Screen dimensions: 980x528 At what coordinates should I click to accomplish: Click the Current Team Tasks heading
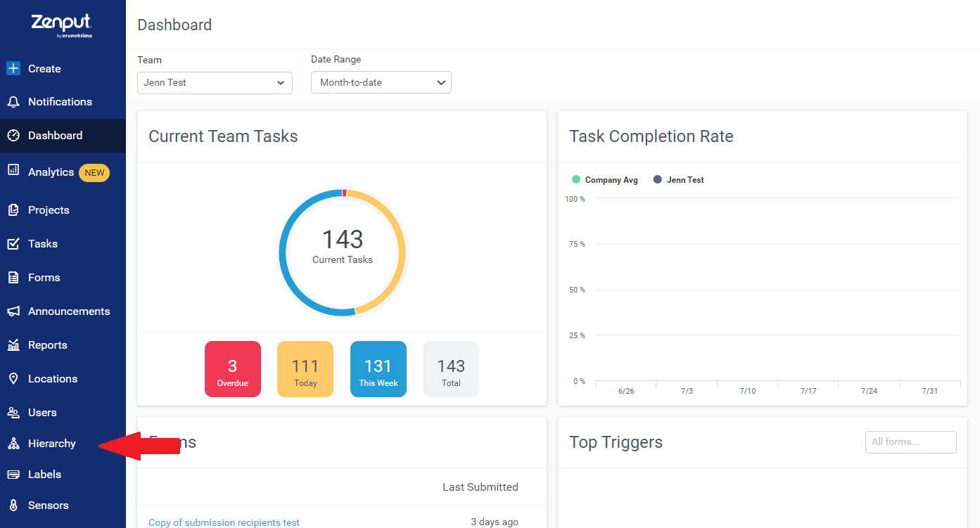point(223,136)
